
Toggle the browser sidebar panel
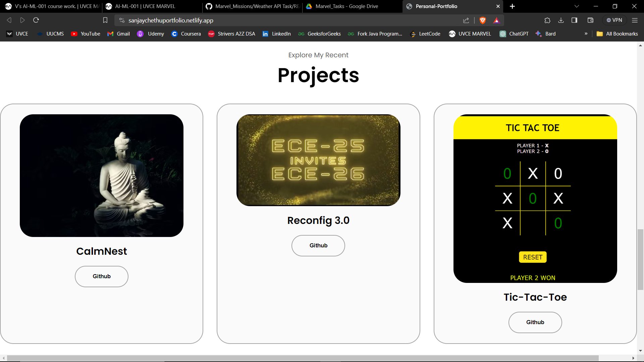pos(575,20)
